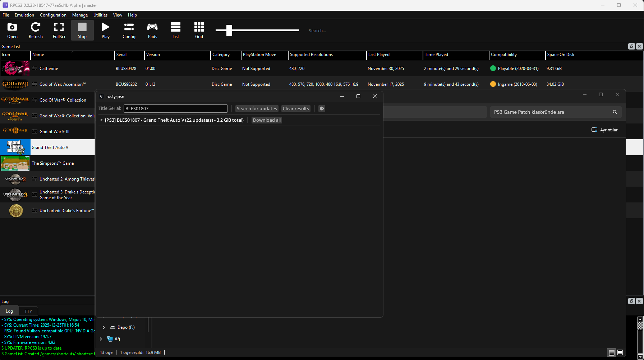Open the rusty-psn settings gear
Image resolution: width=644 pixels, height=360 pixels.
[x=322, y=108]
